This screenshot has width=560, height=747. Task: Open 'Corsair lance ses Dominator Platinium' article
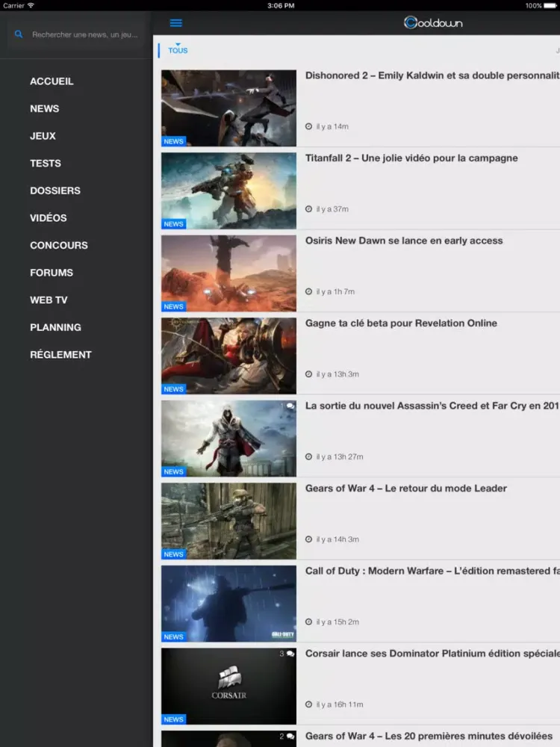tap(432, 654)
